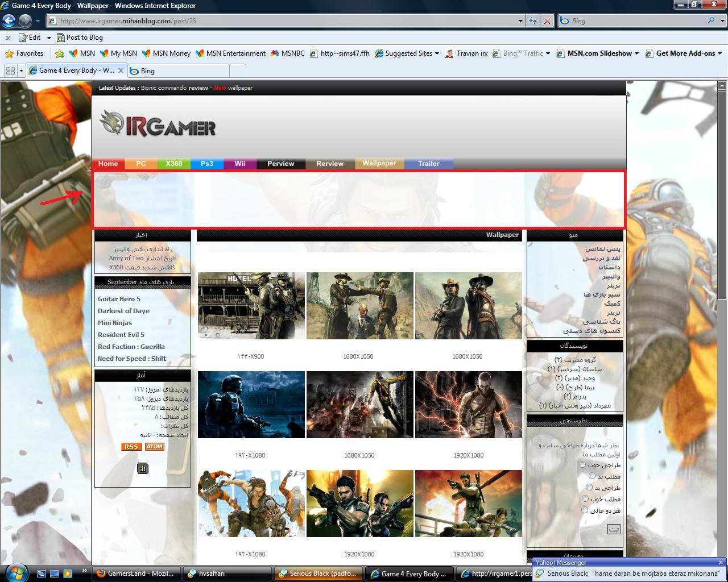The height and width of the screenshot is (582, 728).
Task: Click the IRGamer site logo
Action: point(158,124)
